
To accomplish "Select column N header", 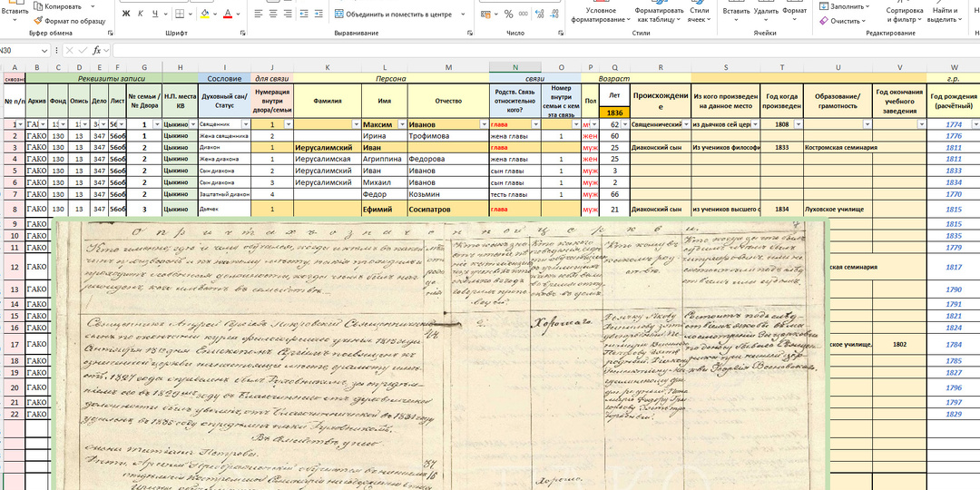I will tap(515, 67).
